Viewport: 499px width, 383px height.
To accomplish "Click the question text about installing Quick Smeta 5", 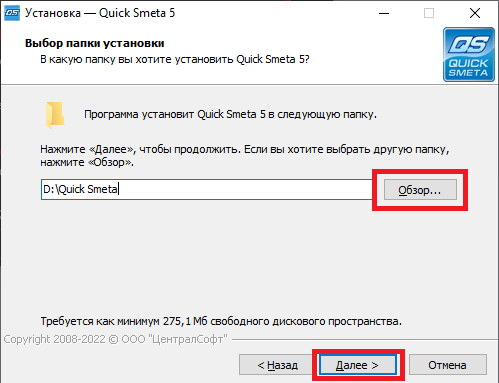I will click(175, 59).
